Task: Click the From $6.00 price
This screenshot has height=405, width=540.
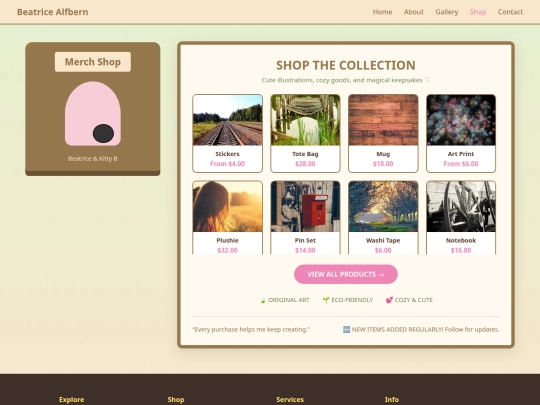Action: click(461, 164)
